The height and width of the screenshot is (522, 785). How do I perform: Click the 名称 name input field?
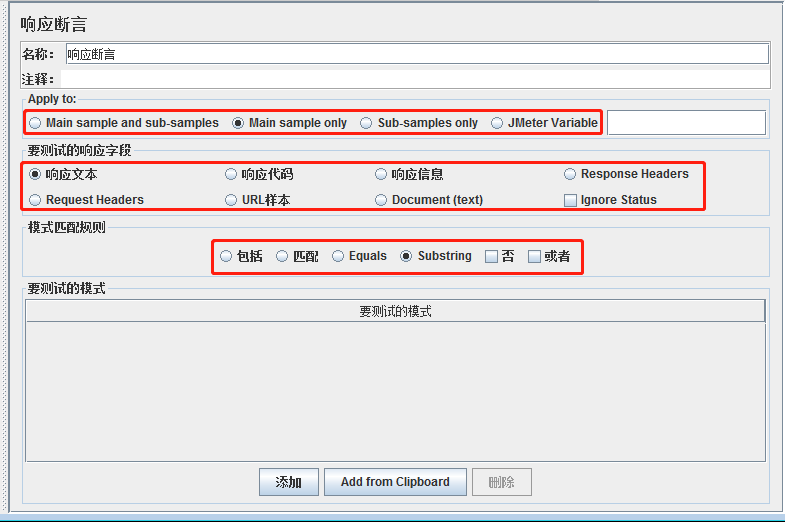(418, 54)
